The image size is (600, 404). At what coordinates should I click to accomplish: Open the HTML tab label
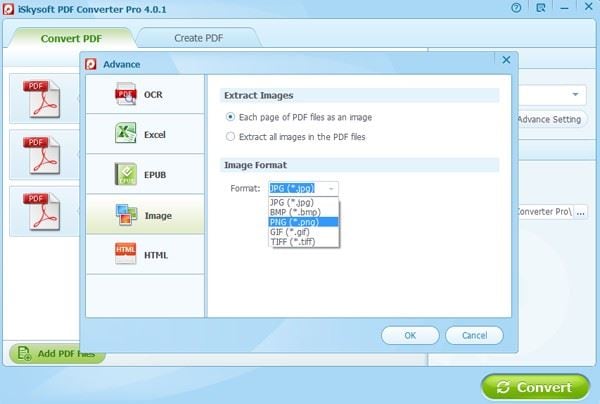point(156,255)
